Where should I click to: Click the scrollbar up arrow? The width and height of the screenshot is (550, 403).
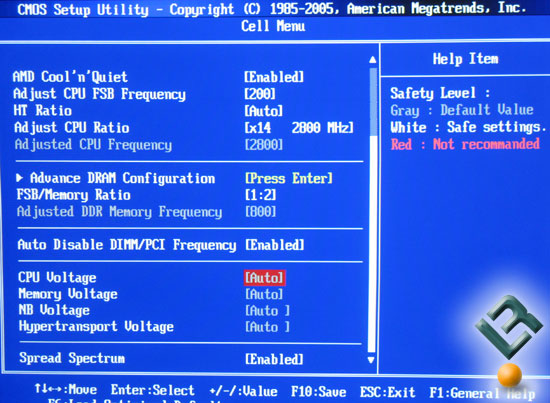pyautogui.click(x=373, y=60)
